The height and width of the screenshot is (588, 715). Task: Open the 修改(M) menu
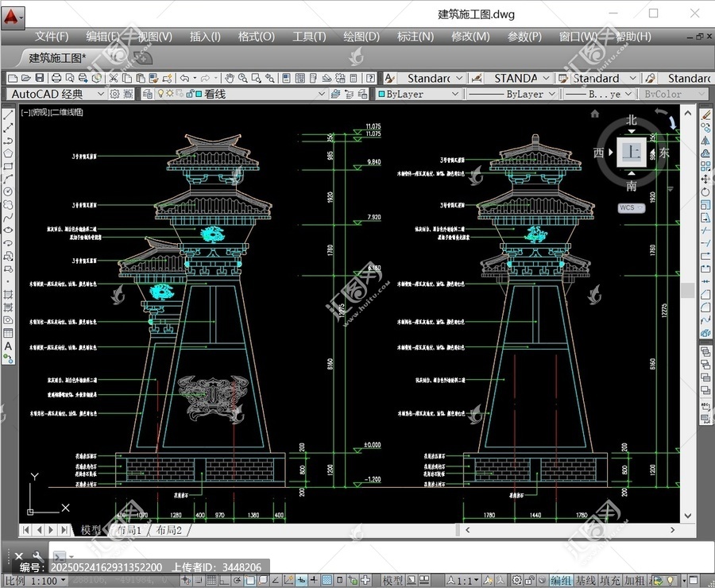(x=470, y=37)
